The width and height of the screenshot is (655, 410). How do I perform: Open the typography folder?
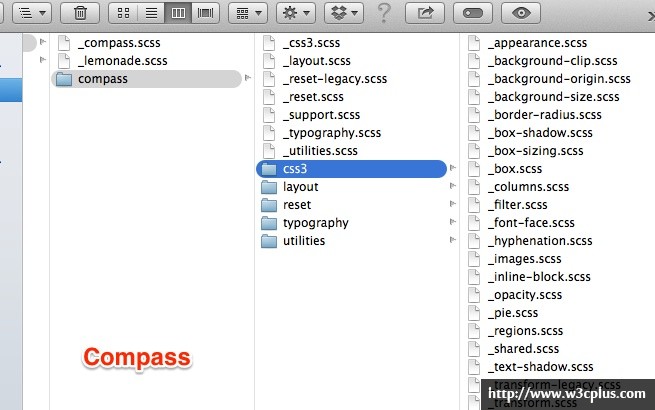pos(315,222)
